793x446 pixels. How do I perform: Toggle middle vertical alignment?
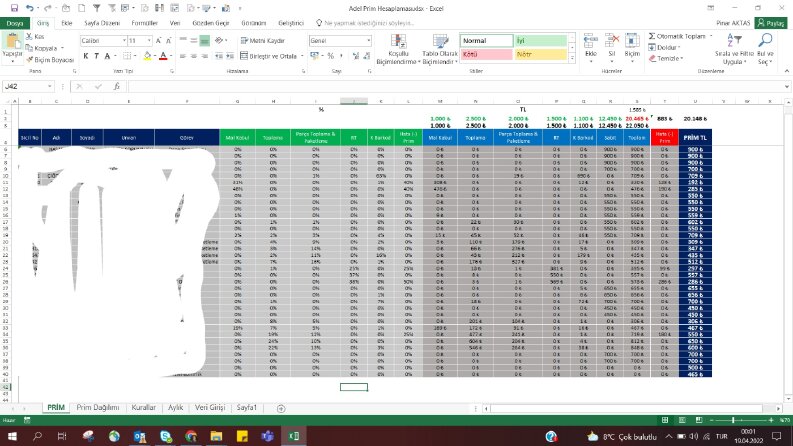tap(194, 40)
